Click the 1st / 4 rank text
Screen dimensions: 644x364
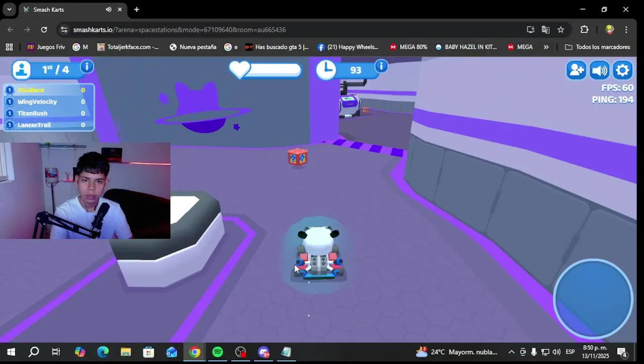pyautogui.click(x=56, y=70)
